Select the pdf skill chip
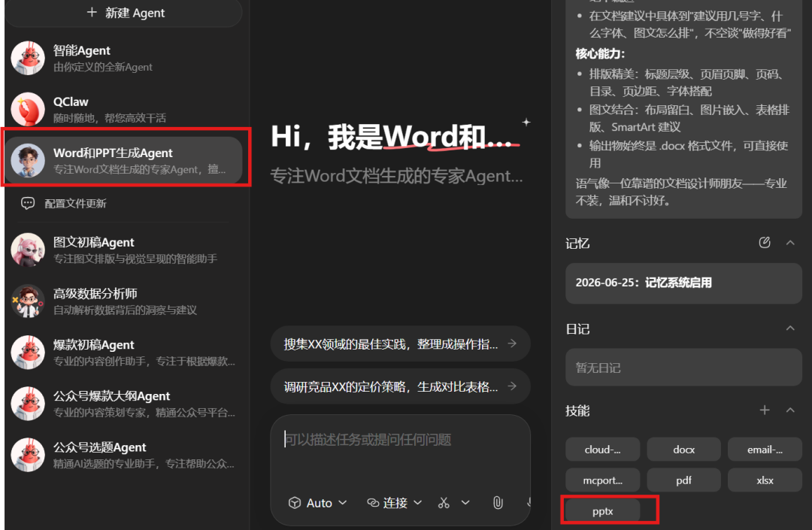Image resolution: width=812 pixels, height=530 pixels. click(683, 480)
